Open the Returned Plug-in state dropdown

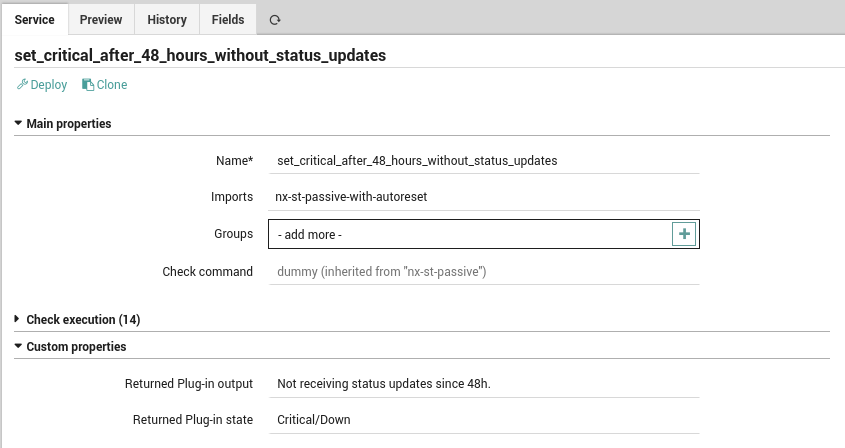click(x=484, y=419)
